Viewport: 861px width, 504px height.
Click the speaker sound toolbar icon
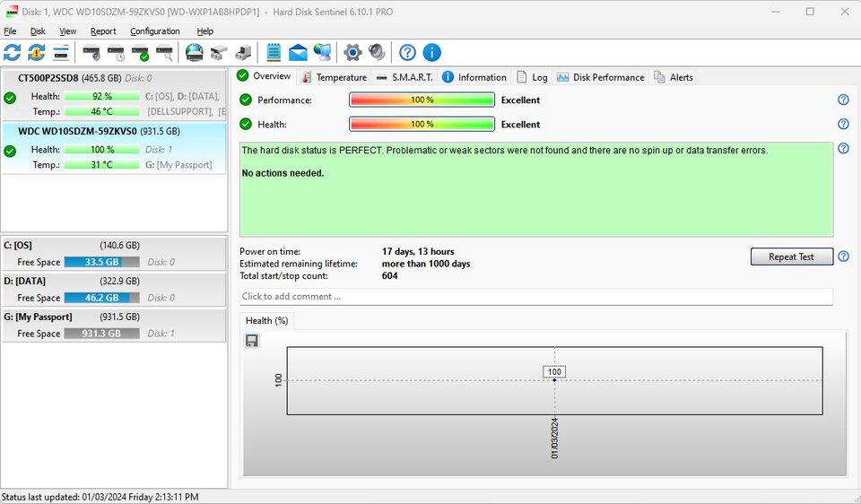pyautogui.click(x=377, y=53)
